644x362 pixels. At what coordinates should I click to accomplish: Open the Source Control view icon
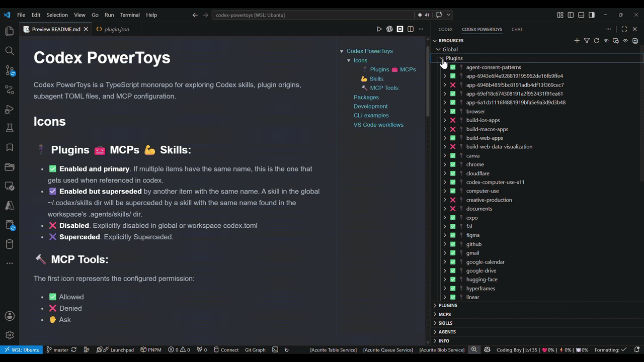pos(9,70)
